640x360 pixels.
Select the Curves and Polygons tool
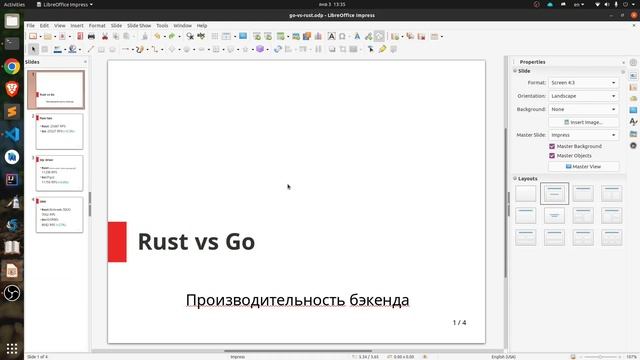(x=140, y=49)
